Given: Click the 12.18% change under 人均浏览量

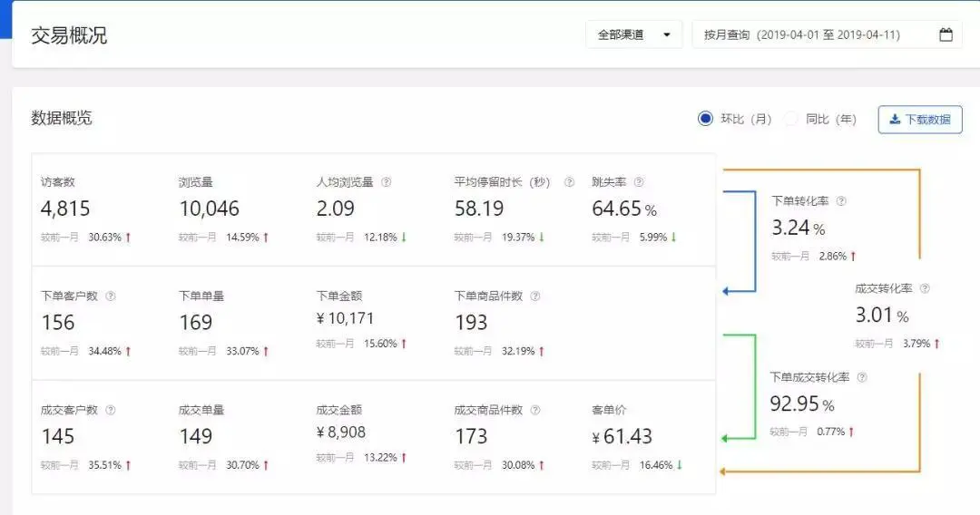Looking at the screenshot, I should tap(380, 238).
